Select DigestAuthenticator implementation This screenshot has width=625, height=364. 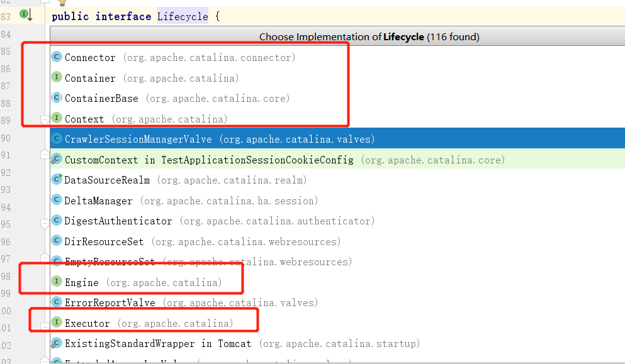[x=337, y=221]
